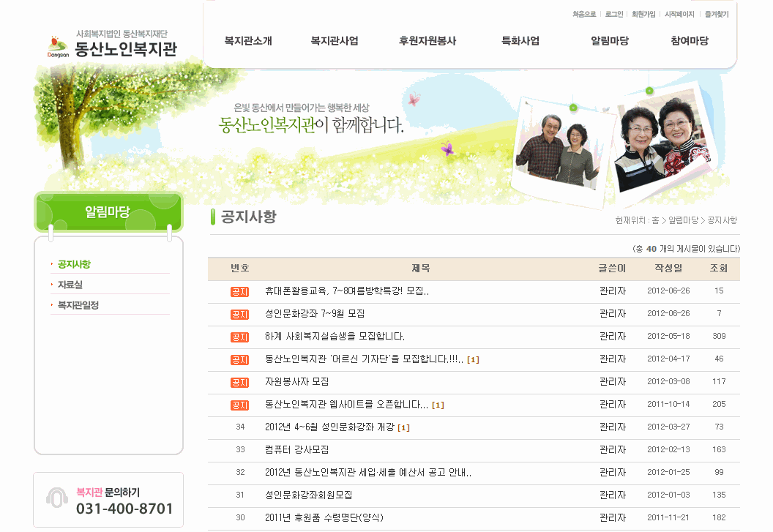Open post 휴대폰활용교육, 7~8여름방학특강! 모집
This screenshot has height=532, width=773.
pyautogui.click(x=346, y=291)
